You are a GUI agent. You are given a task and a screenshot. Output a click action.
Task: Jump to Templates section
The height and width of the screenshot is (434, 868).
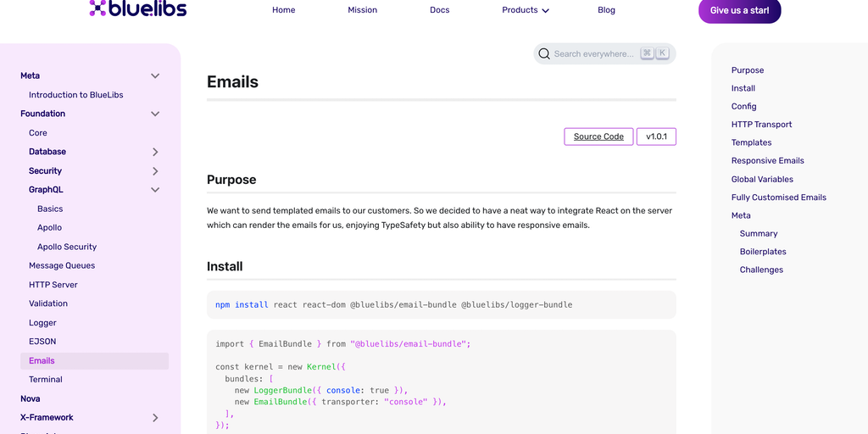(751, 142)
